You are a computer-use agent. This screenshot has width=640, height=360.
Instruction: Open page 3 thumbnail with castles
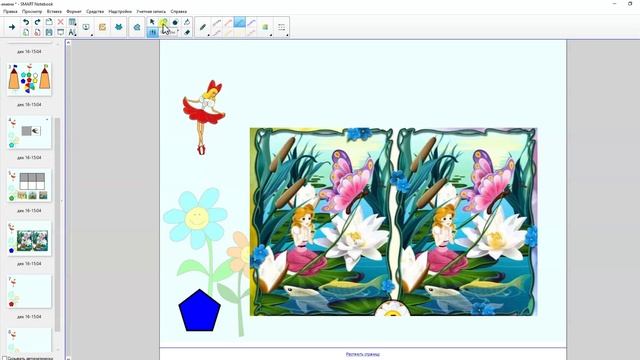(x=29, y=79)
